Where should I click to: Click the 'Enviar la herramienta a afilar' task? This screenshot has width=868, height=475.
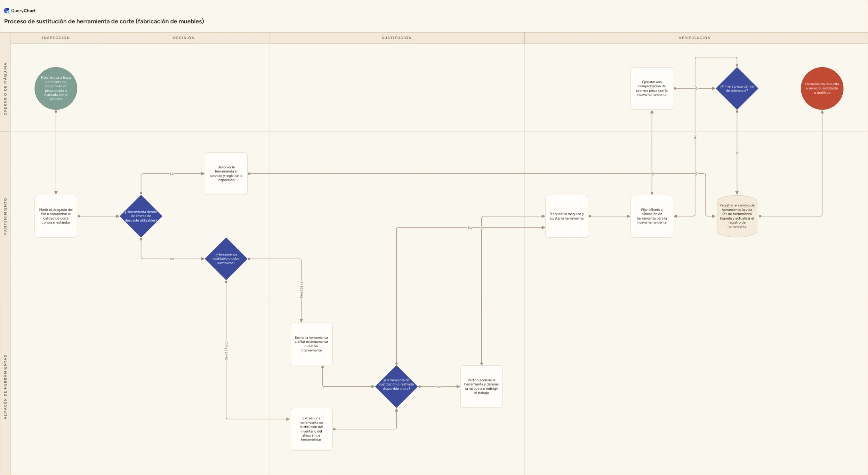[x=311, y=344]
